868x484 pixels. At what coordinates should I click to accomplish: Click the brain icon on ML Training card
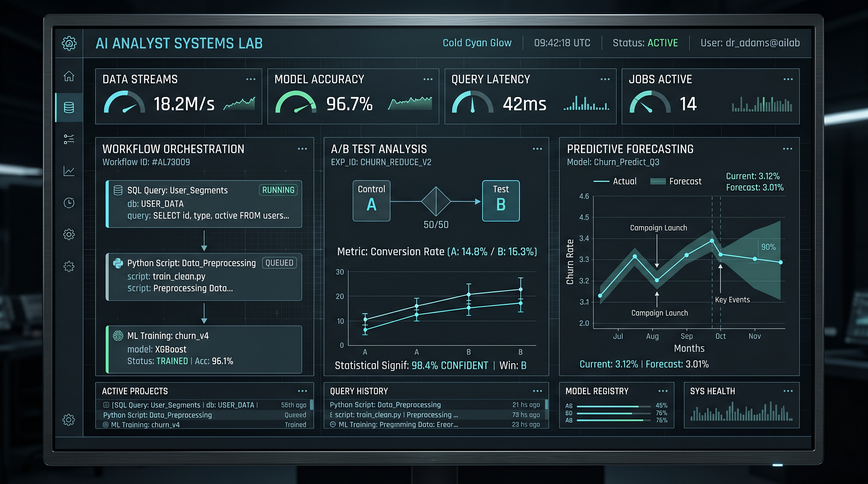118,336
